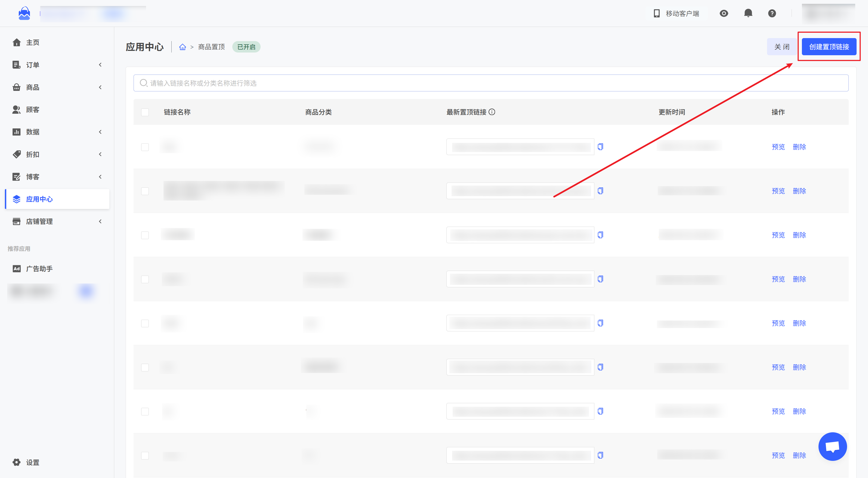Click 删除 in the first row
Screen dimensions: 868x478
799,147
